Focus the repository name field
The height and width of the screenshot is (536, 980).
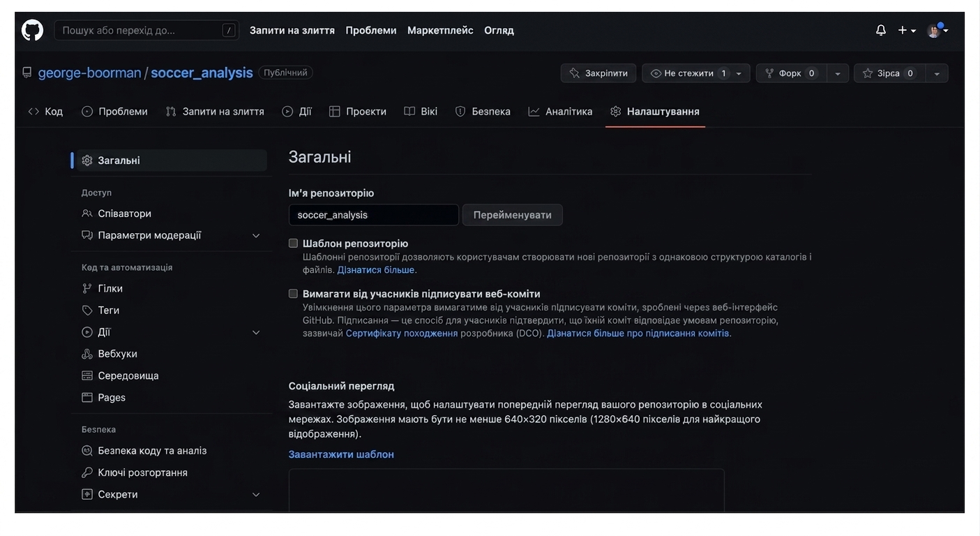coord(374,215)
